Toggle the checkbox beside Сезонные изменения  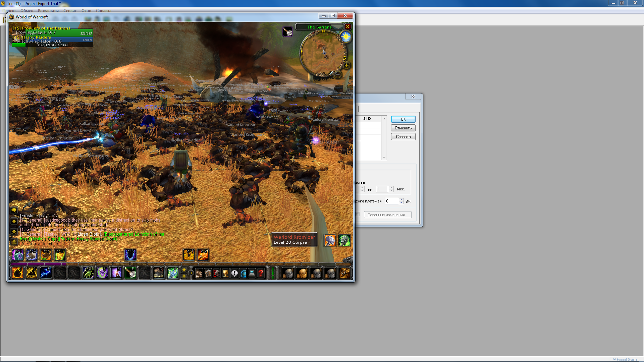[358, 215]
